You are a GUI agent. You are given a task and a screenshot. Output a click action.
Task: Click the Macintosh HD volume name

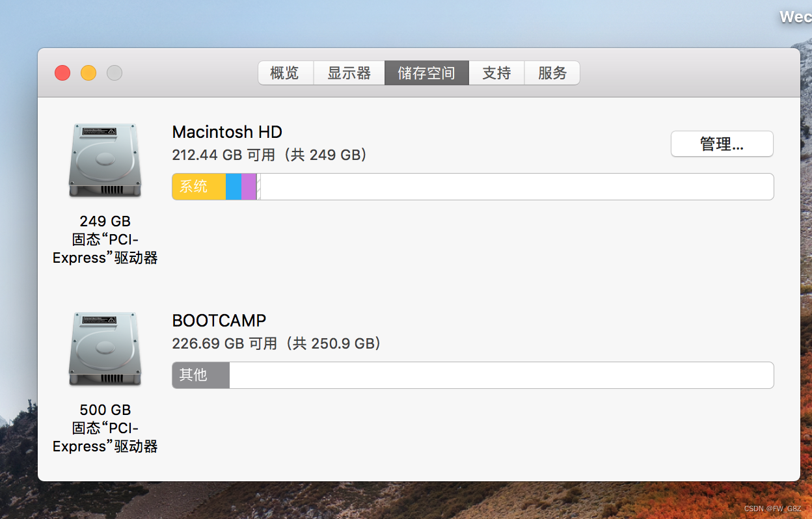227,132
